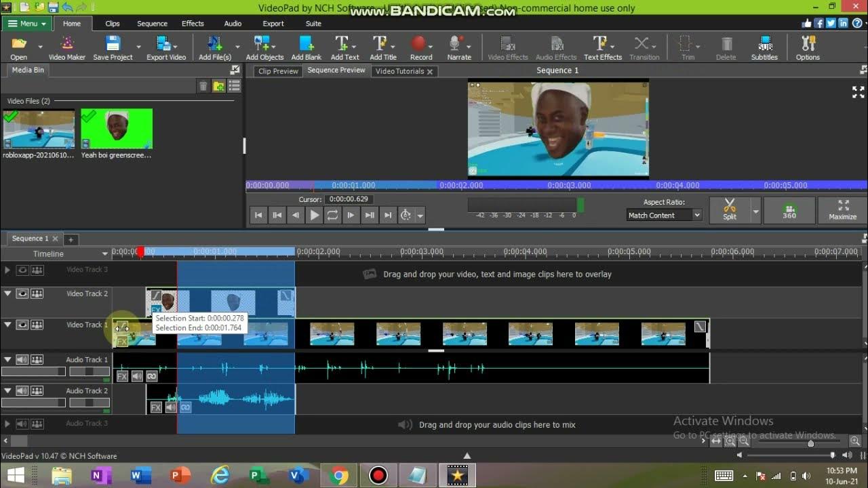The image size is (868, 488).
Task: Select Yeah boi greenscreen thumbnail in Media Bin
Action: coord(117,129)
